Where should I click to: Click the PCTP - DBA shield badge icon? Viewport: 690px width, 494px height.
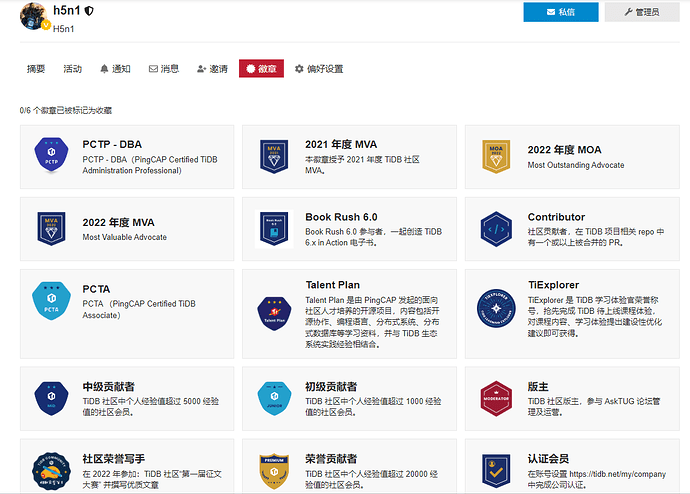[51, 156]
